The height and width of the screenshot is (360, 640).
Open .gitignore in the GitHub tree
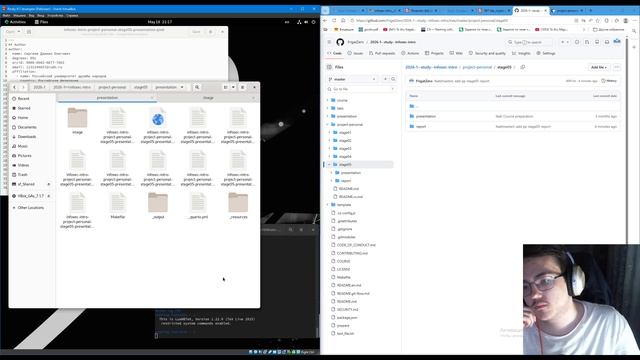(x=345, y=229)
